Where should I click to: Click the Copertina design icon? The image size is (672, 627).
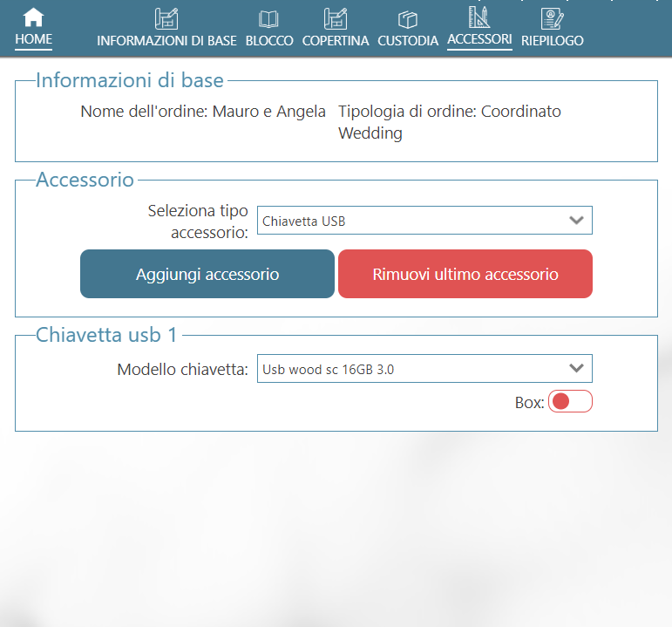336,18
